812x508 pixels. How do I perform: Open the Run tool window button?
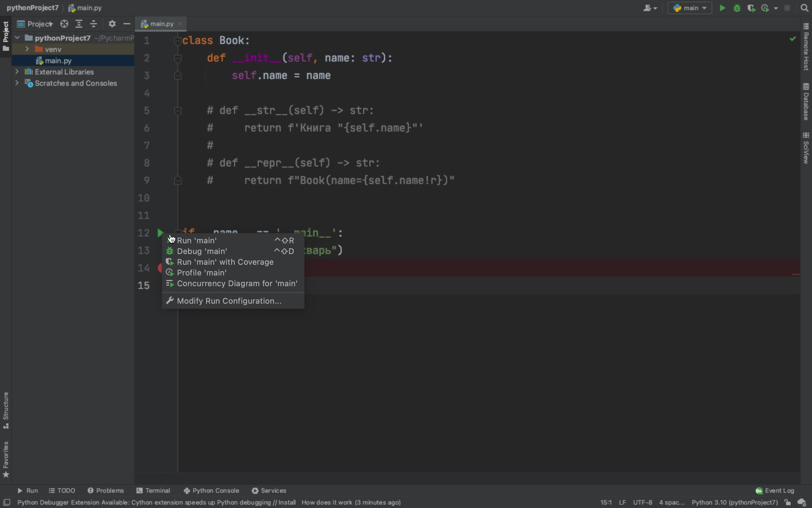coord(28,491)
